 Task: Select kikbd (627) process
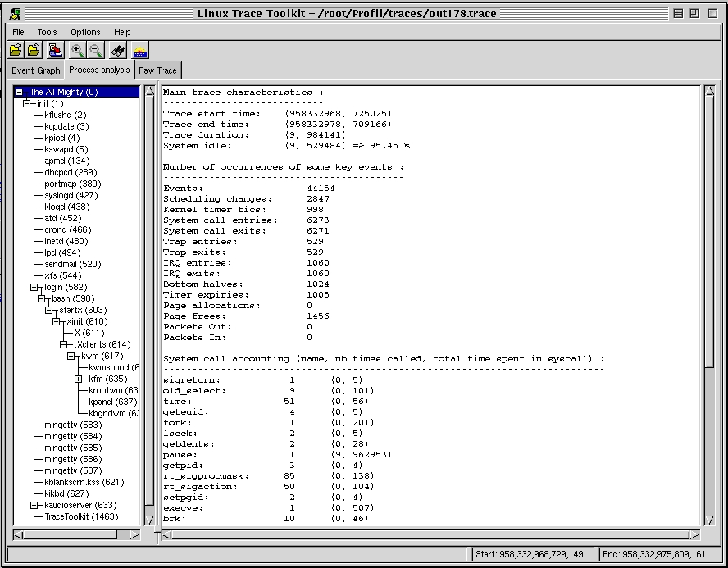(66, 493)
